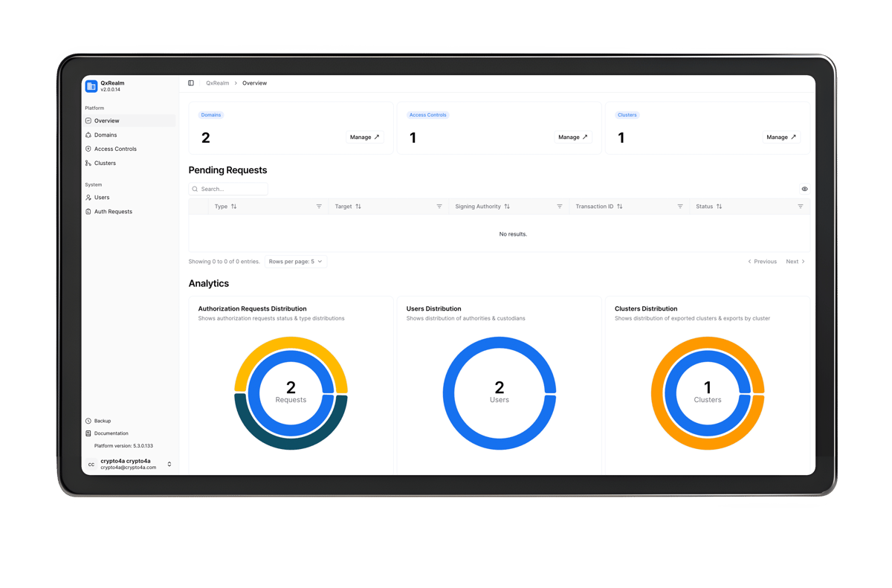Open the crypto4a user account switcher
892x588 pixels.
point(169,464)
